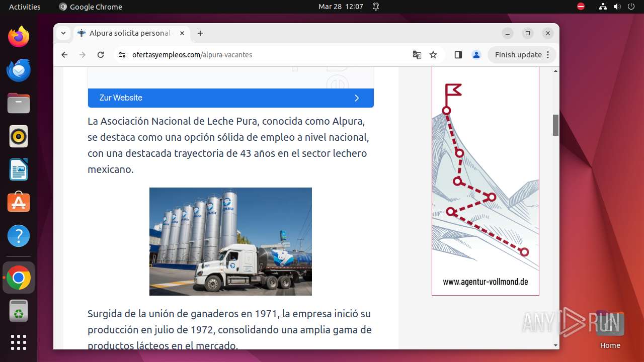This screenshot has height=362, width=644.
Task: Launch Firefox from the dock
Action: [19, 37]
